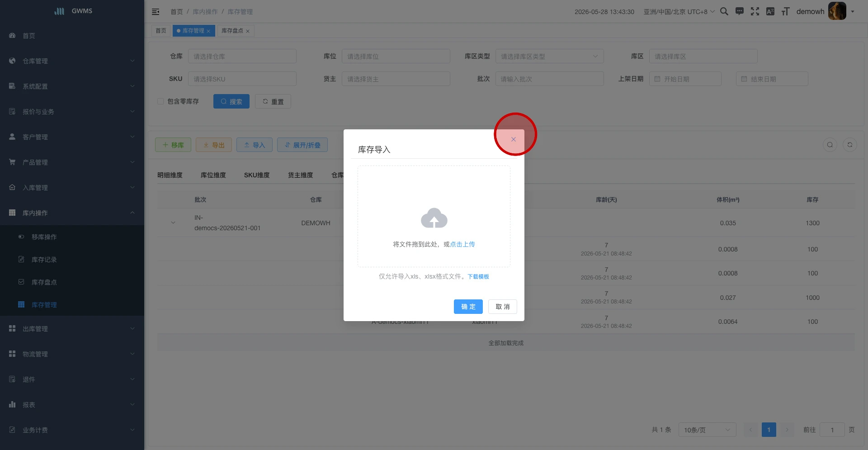
Task: Click the round refresh icon
Action: click(850, 145)
